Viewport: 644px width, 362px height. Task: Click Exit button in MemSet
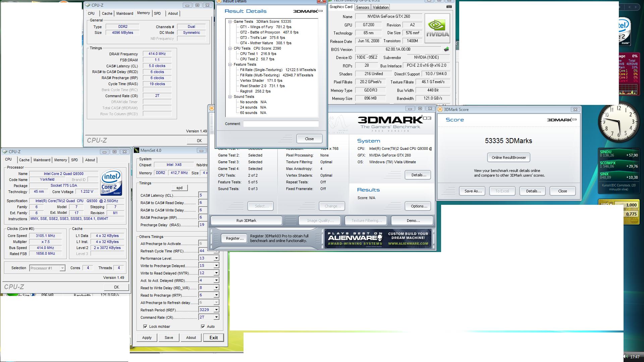point(214,338)
